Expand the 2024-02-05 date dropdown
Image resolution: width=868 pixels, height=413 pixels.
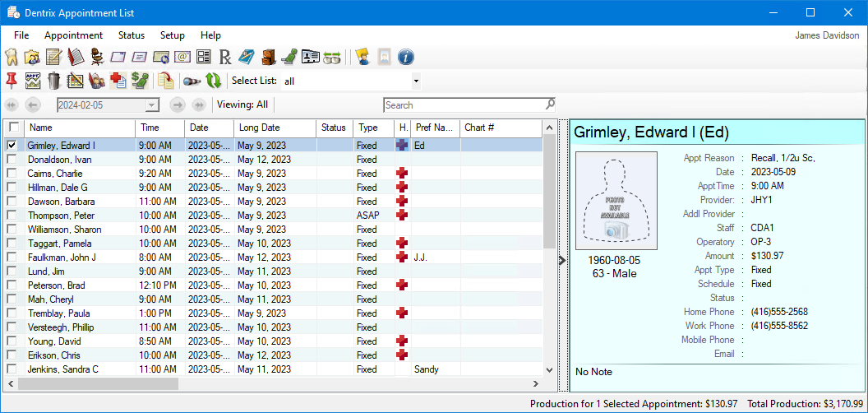click(151, 105)
